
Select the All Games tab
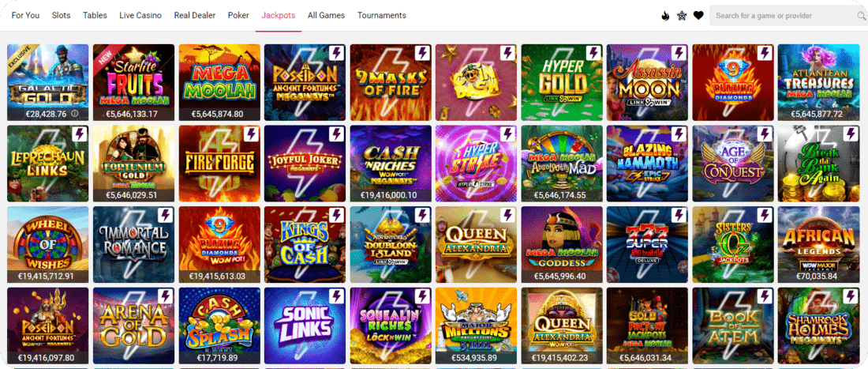[x=326, y=16]
